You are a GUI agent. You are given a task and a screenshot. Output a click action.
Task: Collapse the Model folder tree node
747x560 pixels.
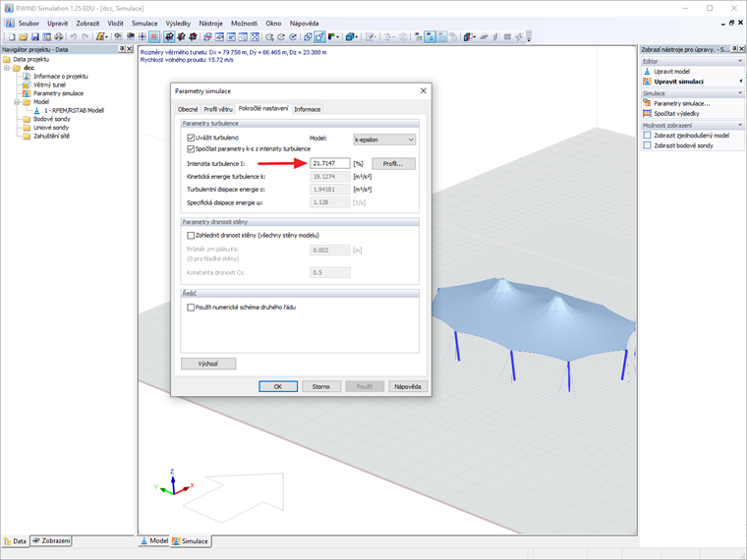coord(17,102)
